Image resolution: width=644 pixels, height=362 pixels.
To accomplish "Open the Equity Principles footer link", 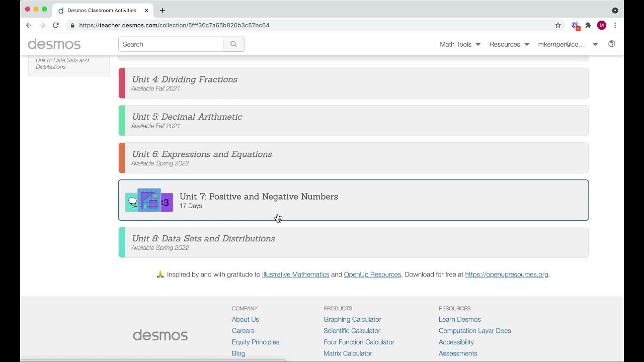I will (x=256, y=342).
